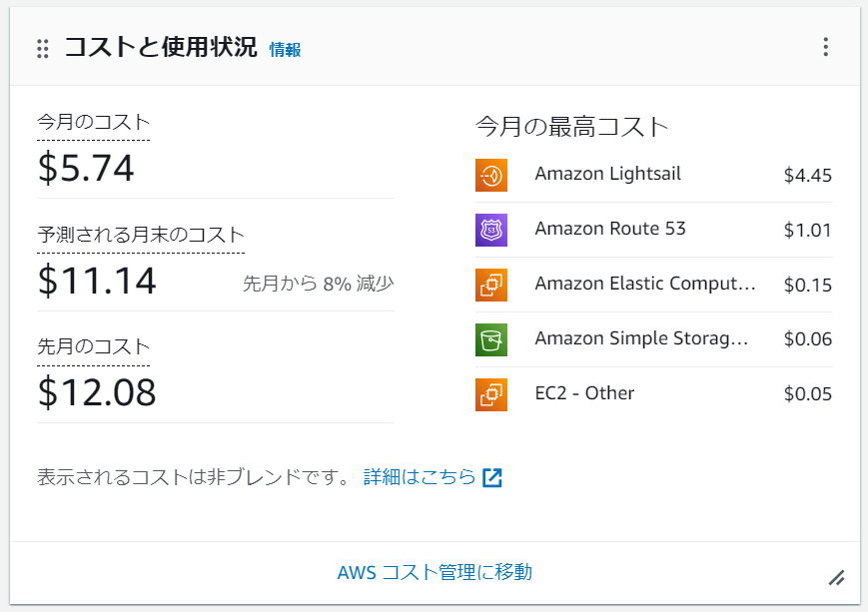
Task: Click the 今月のコスト dotted label
Action: click(x=94, y=122)
